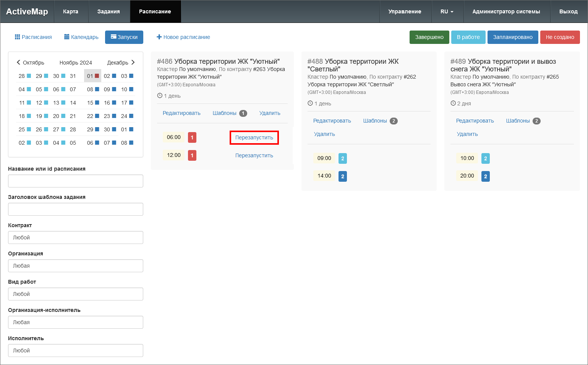This screenshot has width=588, height=365.
Task: Open the Контракт dropdown
Action: pos(76,237)
